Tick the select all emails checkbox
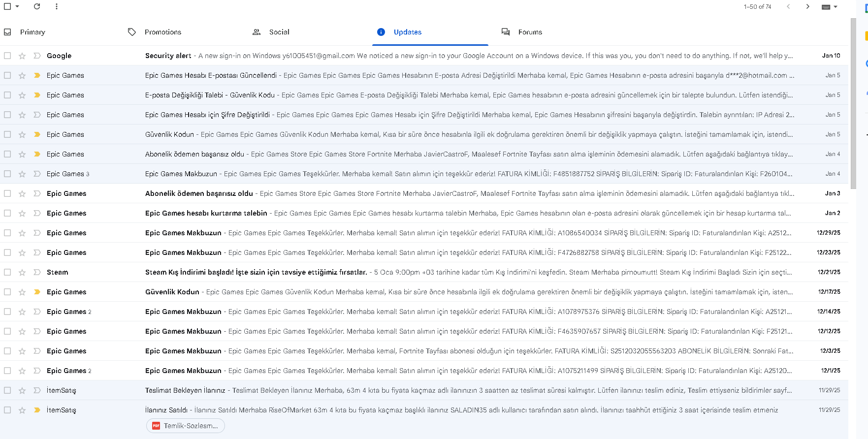Image resolution: width=868 pixels, height=439 pixels. [x=7, y=6]
